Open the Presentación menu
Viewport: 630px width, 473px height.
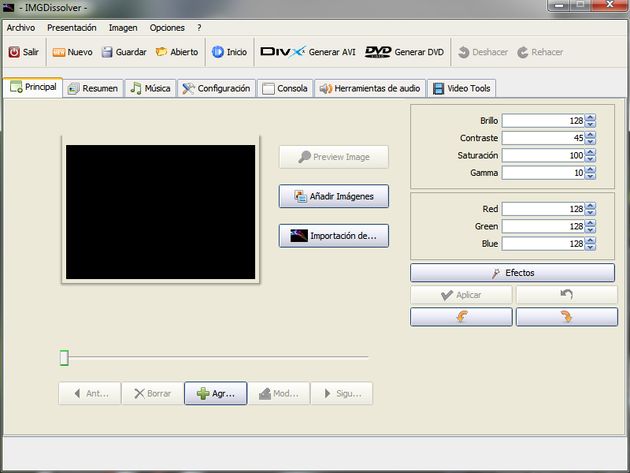(x=72, y=28)
